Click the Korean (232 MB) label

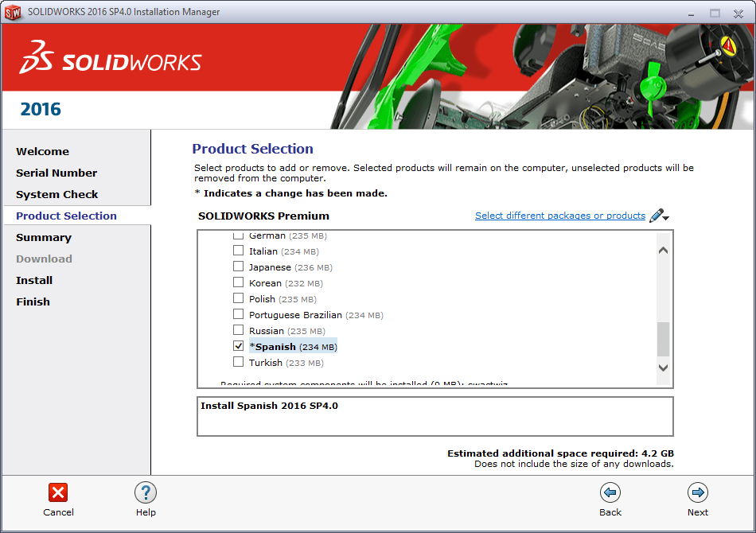286,283
